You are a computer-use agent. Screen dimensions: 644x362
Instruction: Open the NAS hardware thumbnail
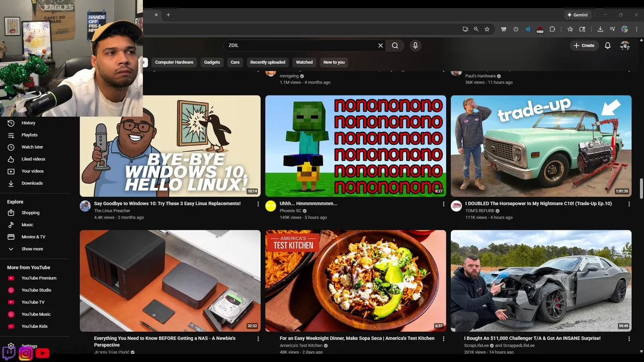point(170,281)
